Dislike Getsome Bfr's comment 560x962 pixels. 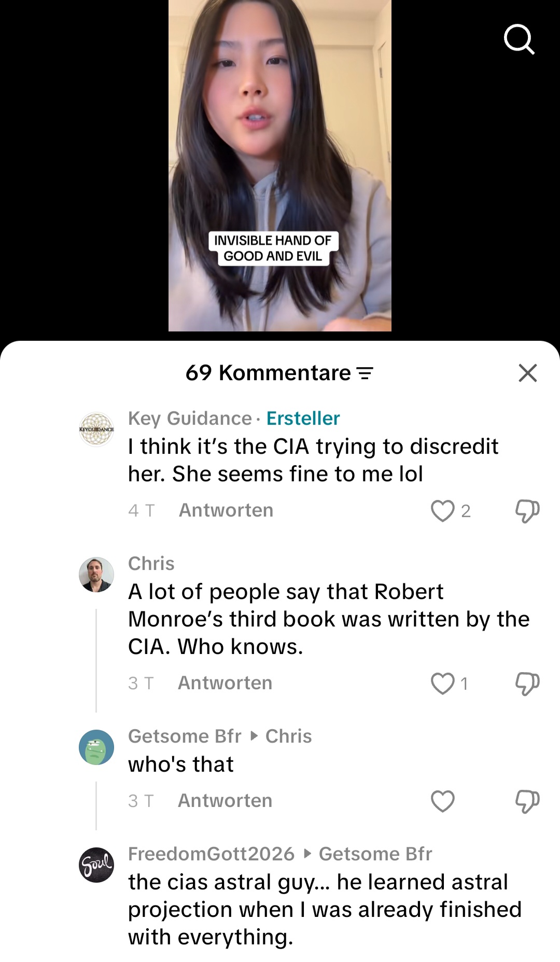point(527,801)
